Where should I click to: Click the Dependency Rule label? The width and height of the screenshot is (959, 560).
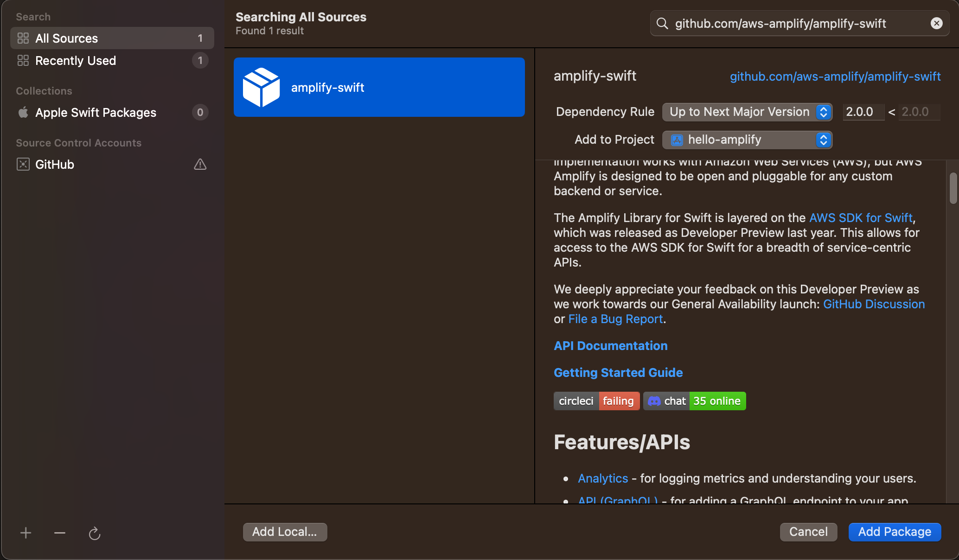[605, 112]
